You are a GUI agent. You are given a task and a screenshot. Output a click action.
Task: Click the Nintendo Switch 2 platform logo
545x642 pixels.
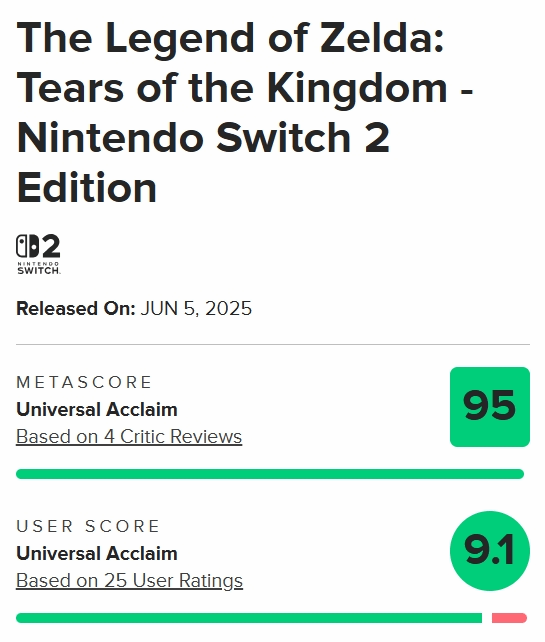38,254
